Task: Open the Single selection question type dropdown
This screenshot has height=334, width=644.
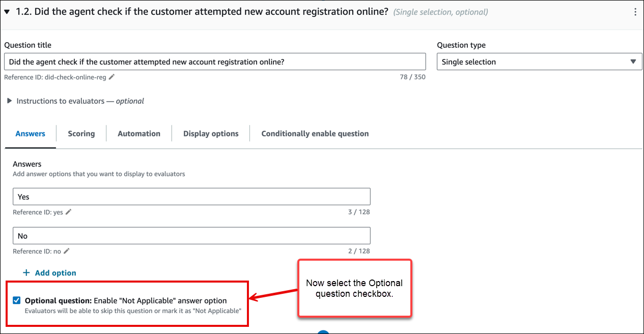Action: pyautogui.click(x=538, y=61)
